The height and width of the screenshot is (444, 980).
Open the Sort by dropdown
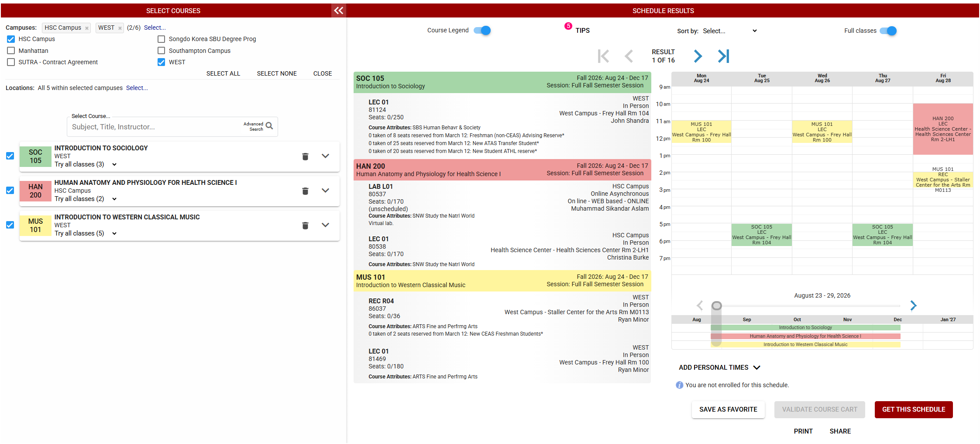(x=729, y=31)
